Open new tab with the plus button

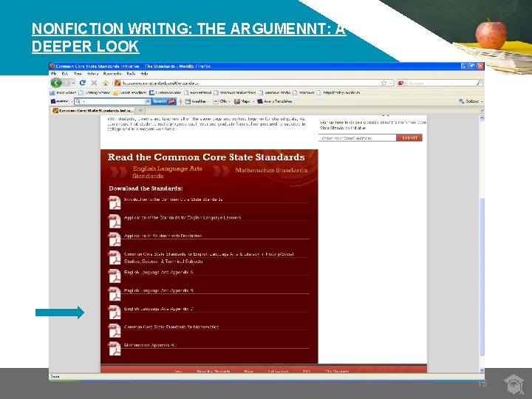[140, 110]
